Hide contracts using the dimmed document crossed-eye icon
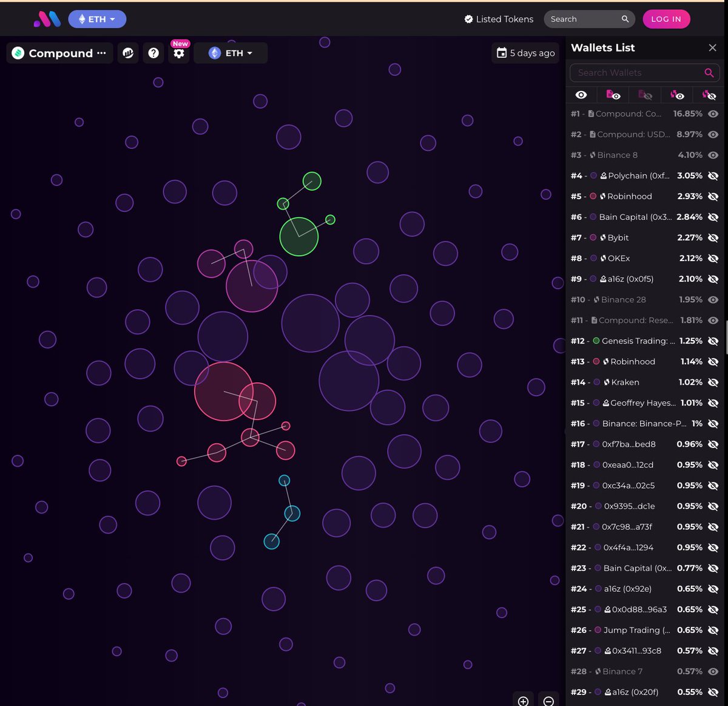This screenshot has width=728, height=706. [645, 95]
